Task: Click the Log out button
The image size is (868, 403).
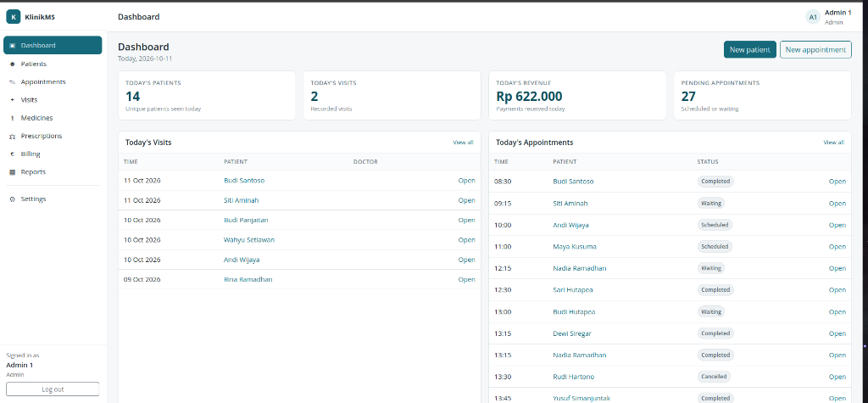Action: pyautogui.click(x=53, y=389)
